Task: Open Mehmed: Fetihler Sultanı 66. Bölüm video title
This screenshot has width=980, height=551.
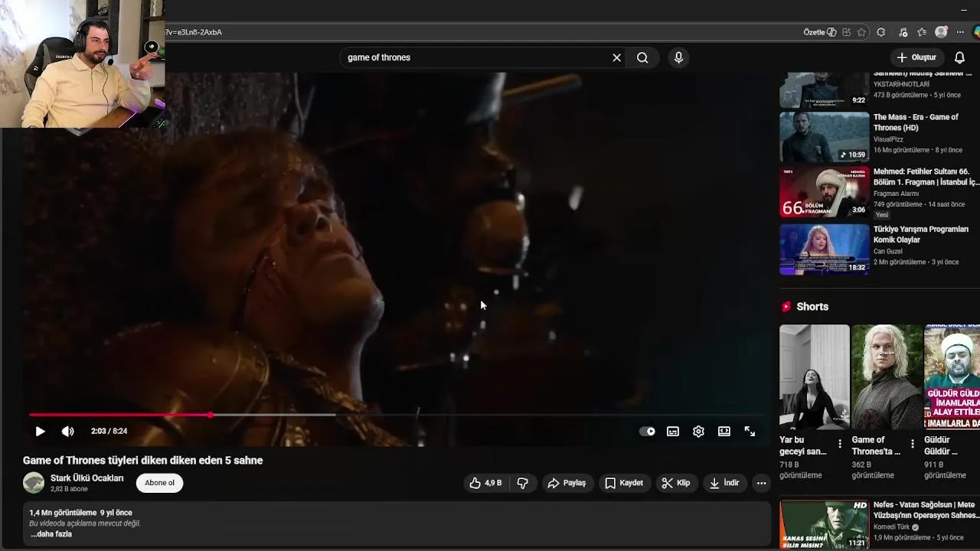Action: coord(926,177)
